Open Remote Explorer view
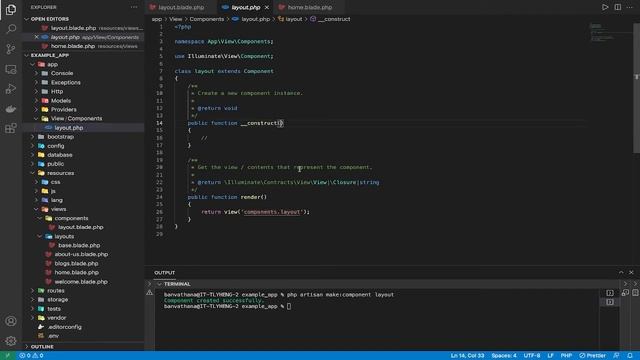The image size is (640, 360). [x=11, y=69]
